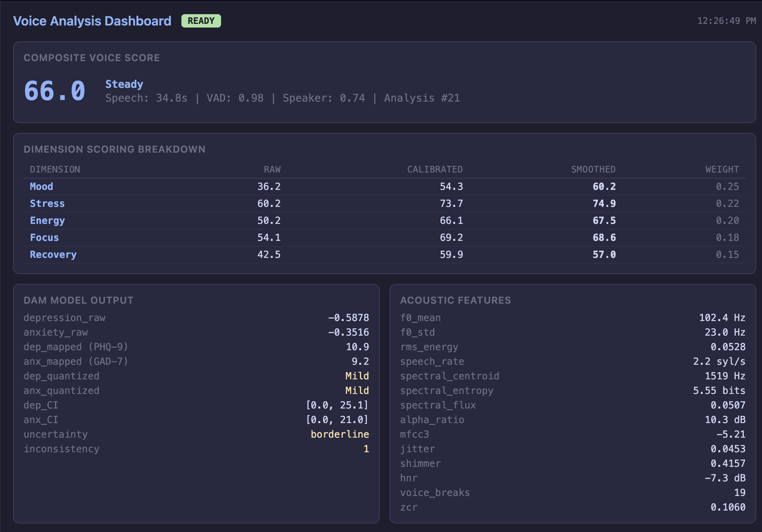The height and width of the screenshot is (532, 762).
Task: Click the ACOUSTIC FEATURES heading
Action: tap(455, 300)
